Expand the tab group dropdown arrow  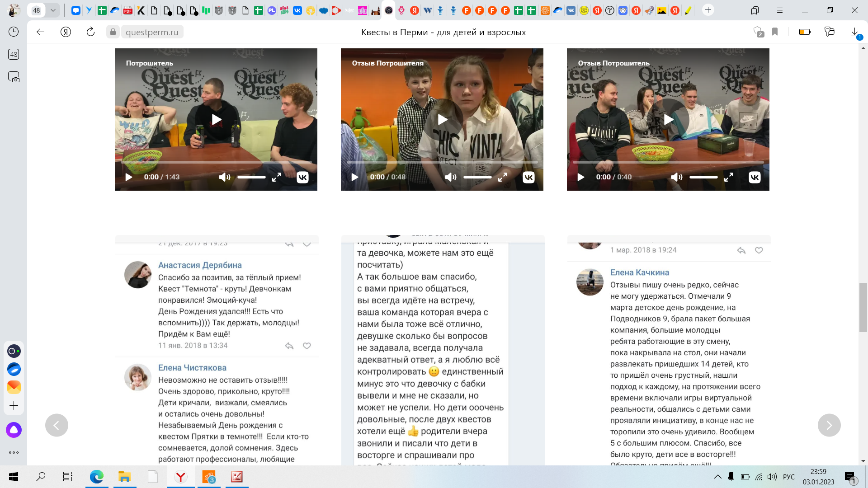click(x=53, y=10)
